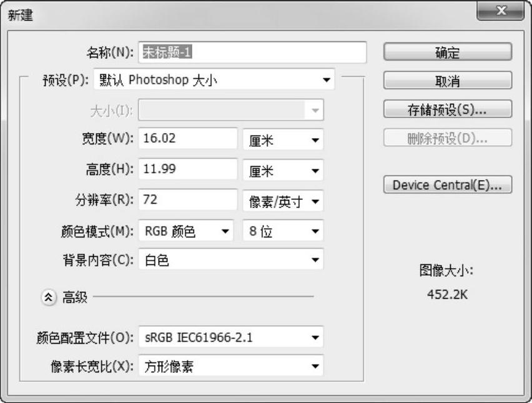Click the 宽度 width input field

pos(189,139)
